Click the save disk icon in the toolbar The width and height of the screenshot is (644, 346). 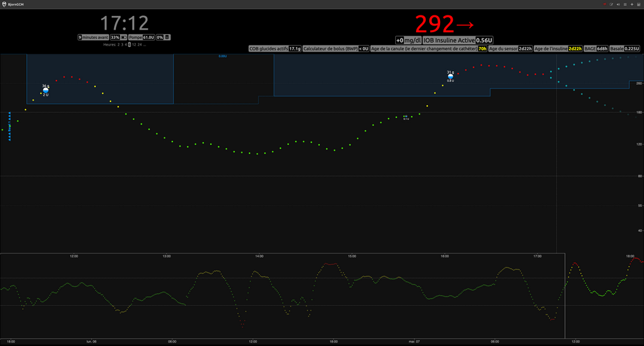[x=639, y=4]
